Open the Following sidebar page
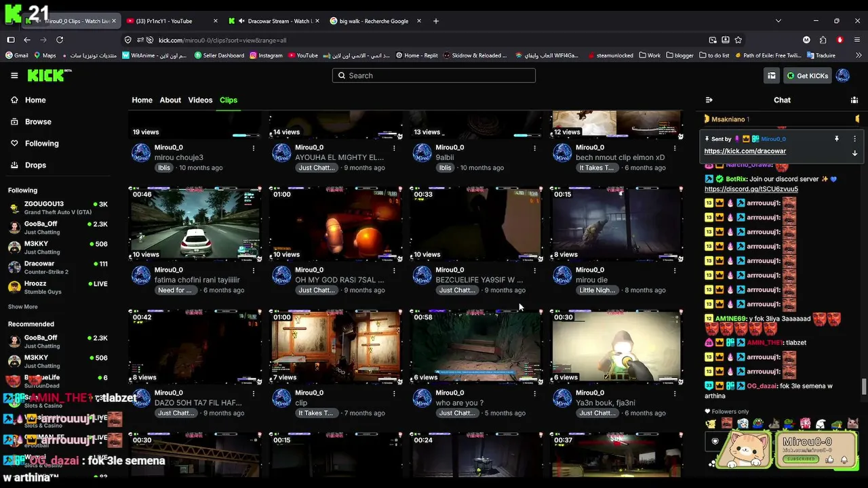 (34, 144)
